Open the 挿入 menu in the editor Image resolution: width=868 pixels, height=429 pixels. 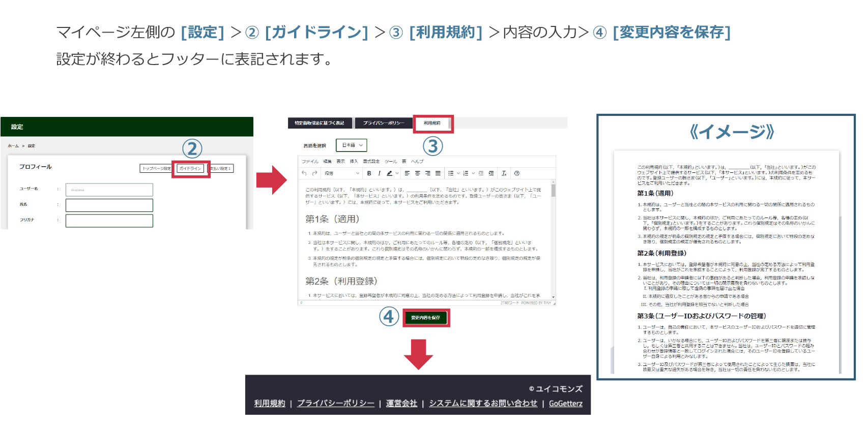point(354,161)
